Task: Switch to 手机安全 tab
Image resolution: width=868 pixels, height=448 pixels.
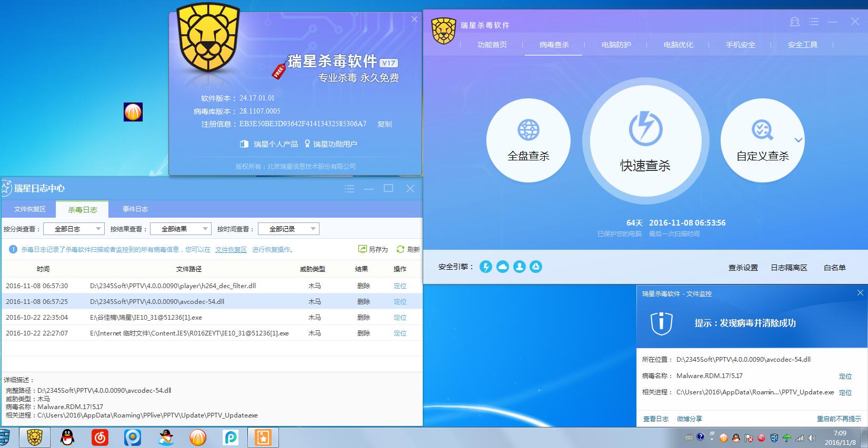Action: [x=741, y=45]
